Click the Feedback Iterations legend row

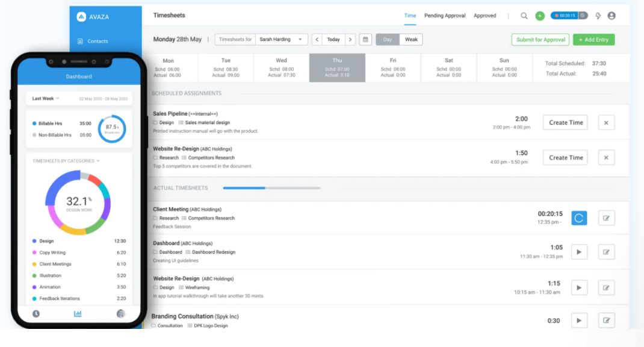(79, 298)
